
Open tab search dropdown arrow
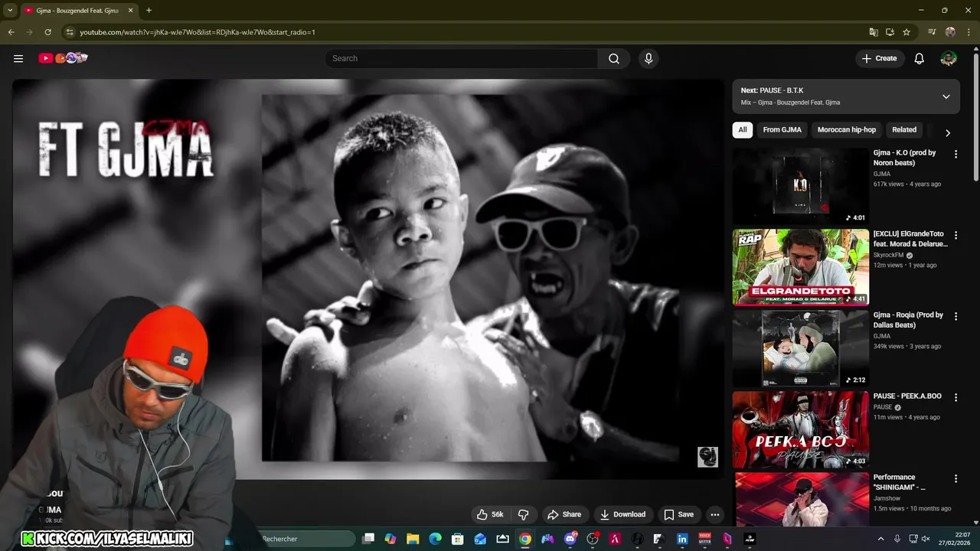[x=10, y=10]
